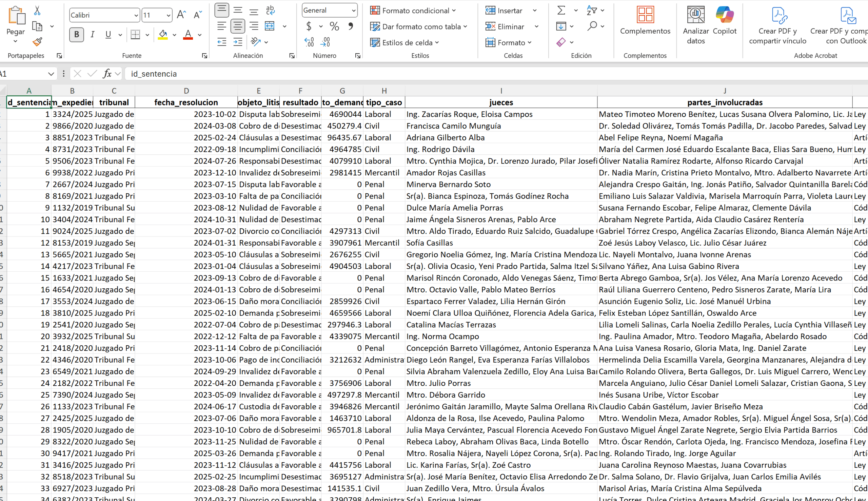Screen dimensions: 868x501
Task: Open the Alineación dialog launcher
Action: [292, 56]
